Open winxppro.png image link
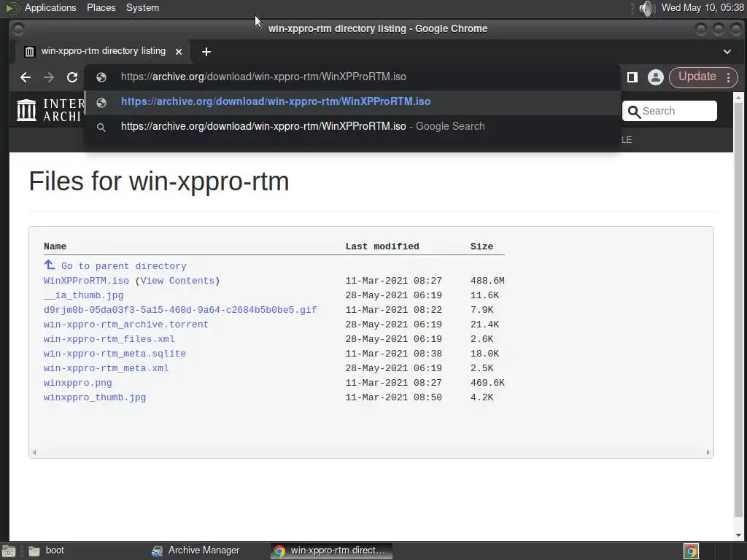Viewport: 747px width, 560px height. point(77,383)
